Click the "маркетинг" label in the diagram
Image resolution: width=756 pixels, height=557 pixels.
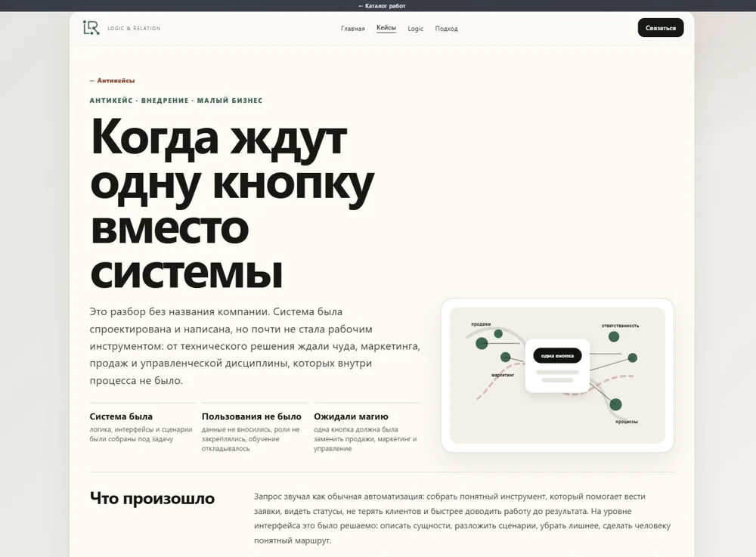point(503,375)
